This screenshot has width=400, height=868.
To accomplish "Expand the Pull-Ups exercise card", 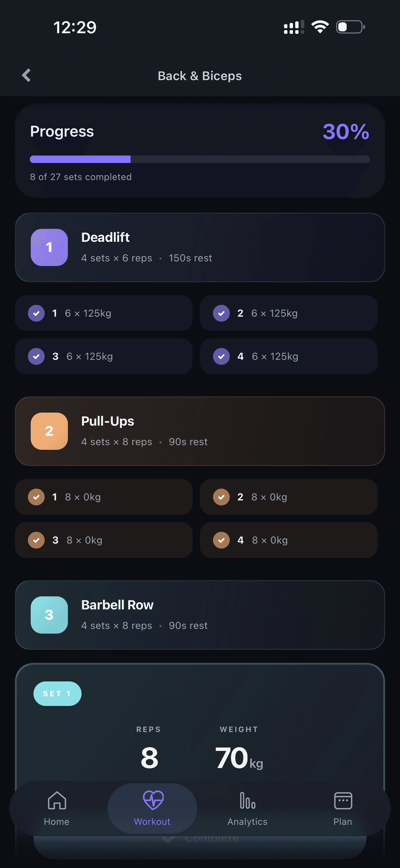I will (200, 431).
